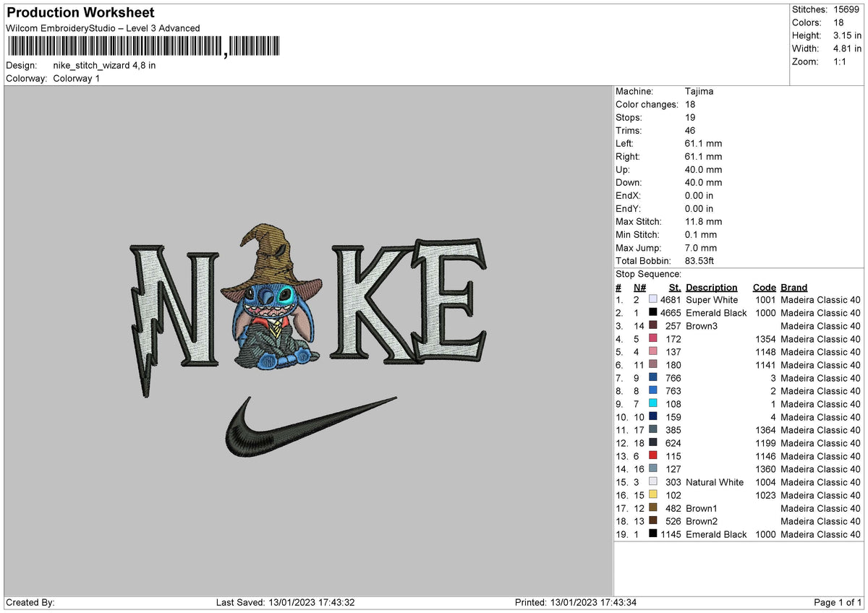This screenshot has width=868, height=613.
Task: Click the color swatch with code 1141
Action: point(653,364)
